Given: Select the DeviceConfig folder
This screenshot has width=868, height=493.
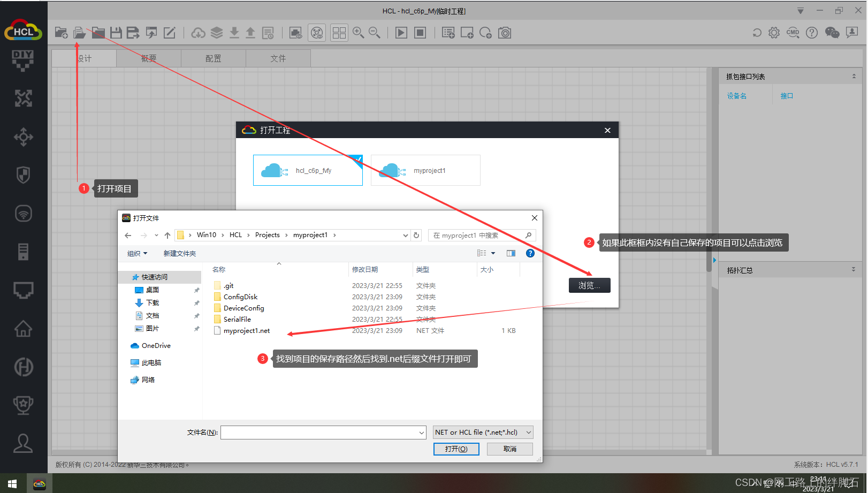Looking at the screenshot, I should (243, 308).
